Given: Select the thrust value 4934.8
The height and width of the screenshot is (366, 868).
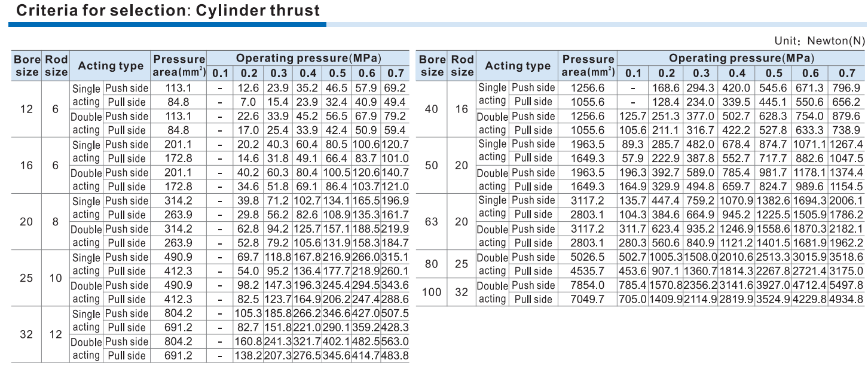Looking at the screenshot, I should click(846, 299).
